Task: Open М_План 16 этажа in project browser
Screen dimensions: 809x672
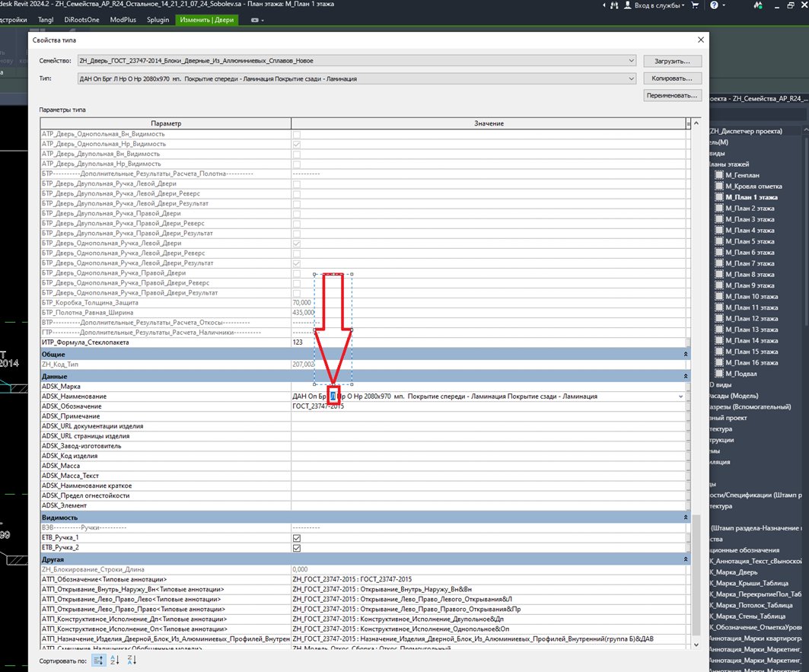Action: click(752, 363)
